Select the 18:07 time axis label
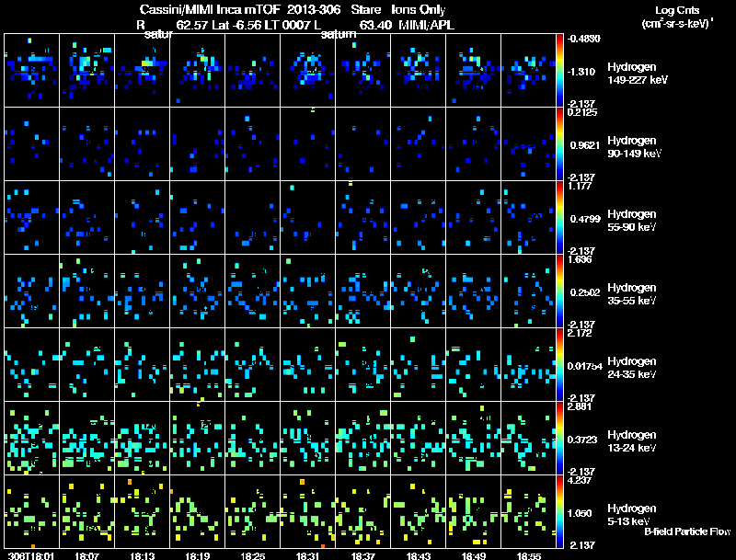The height and width of the screenshot is (560, 736). click(86, 554)
